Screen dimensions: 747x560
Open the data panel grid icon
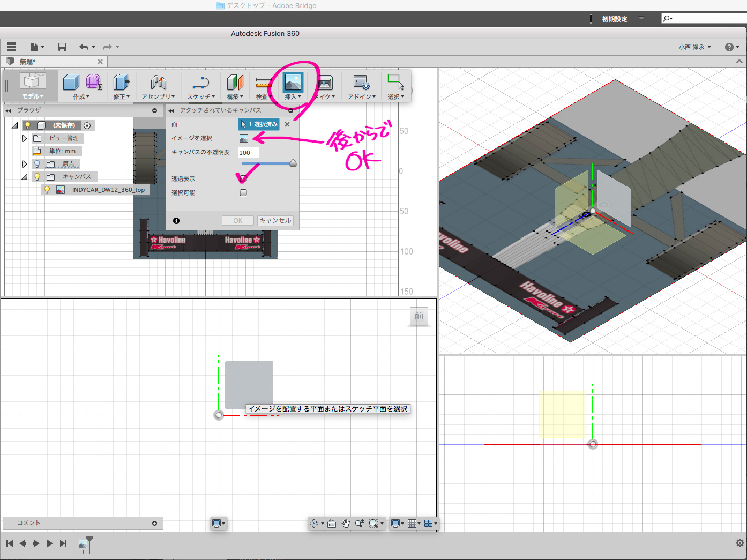coord(11,47)
